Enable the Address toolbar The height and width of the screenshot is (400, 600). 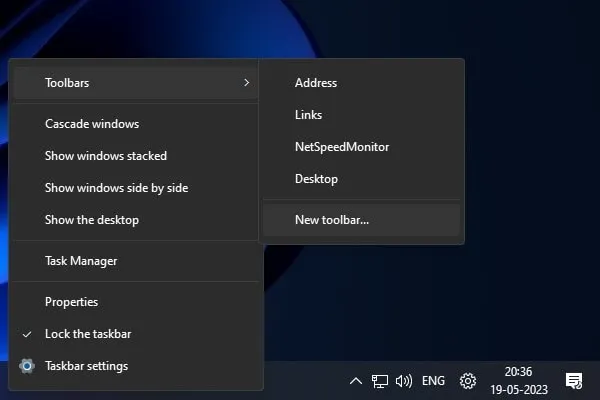(x=361, y=83)
